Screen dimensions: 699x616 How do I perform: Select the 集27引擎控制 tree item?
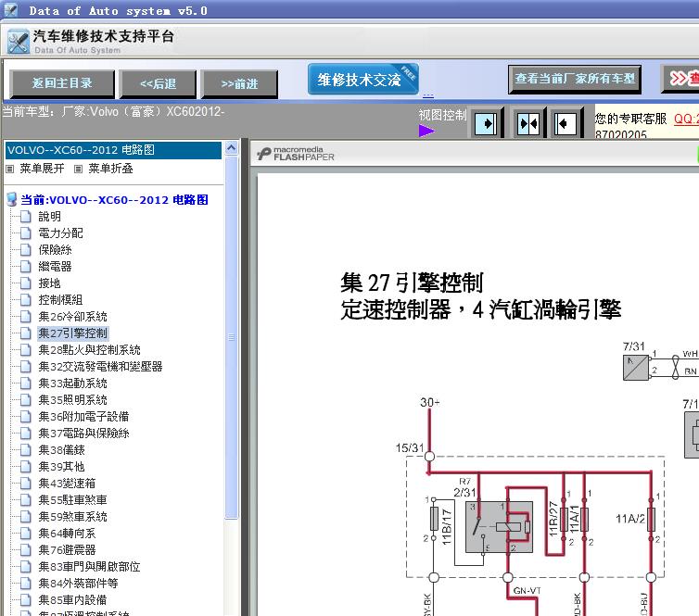point(72,333)
